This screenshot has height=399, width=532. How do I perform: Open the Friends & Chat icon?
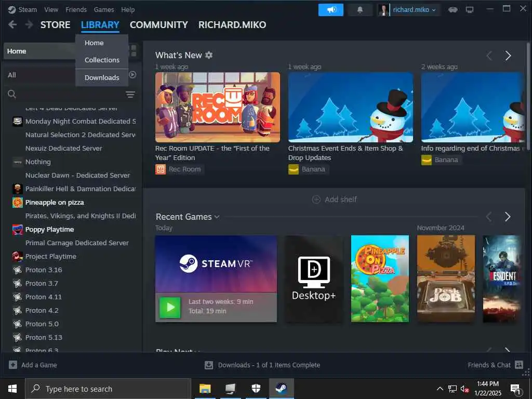coord(519,365)
